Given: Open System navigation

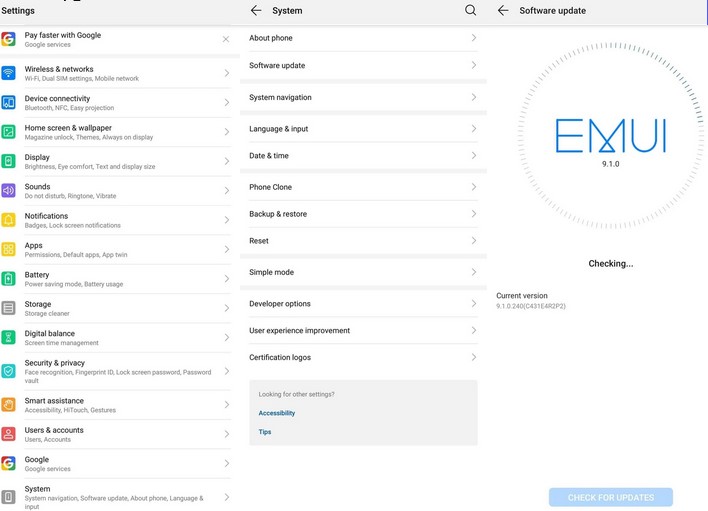Looking at the screenshot, I should (x=363, y=97).
